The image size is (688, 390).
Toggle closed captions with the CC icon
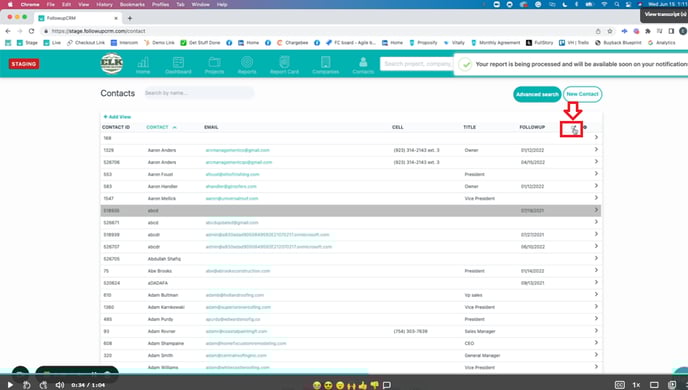620,385
